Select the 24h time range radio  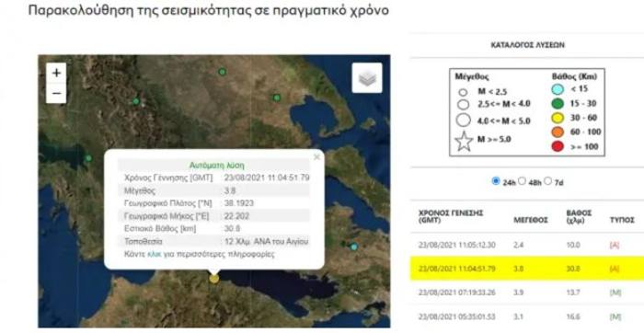click(496, 181)
